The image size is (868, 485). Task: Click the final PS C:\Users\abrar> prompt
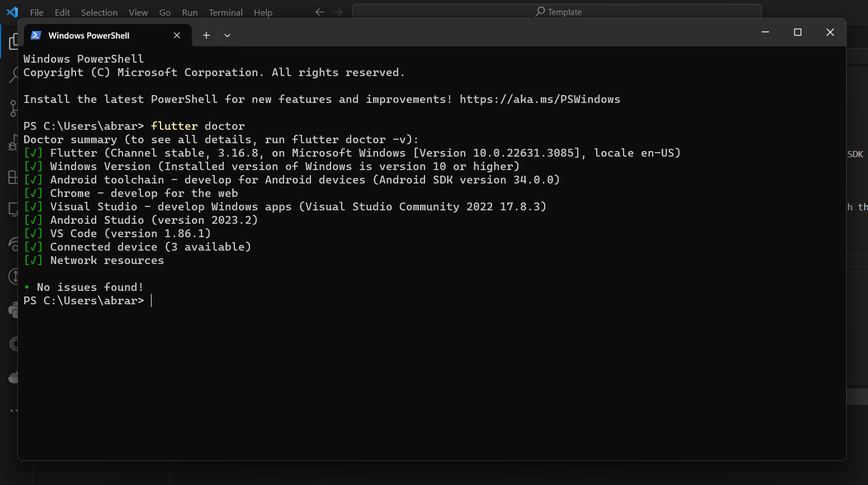pyautogui.click(x=84, y=301)
